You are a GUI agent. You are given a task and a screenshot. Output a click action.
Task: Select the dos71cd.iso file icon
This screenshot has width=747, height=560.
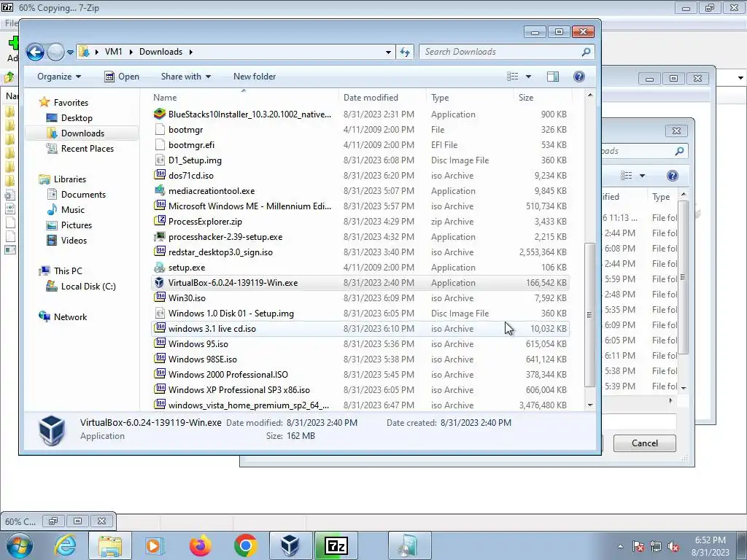160,175
